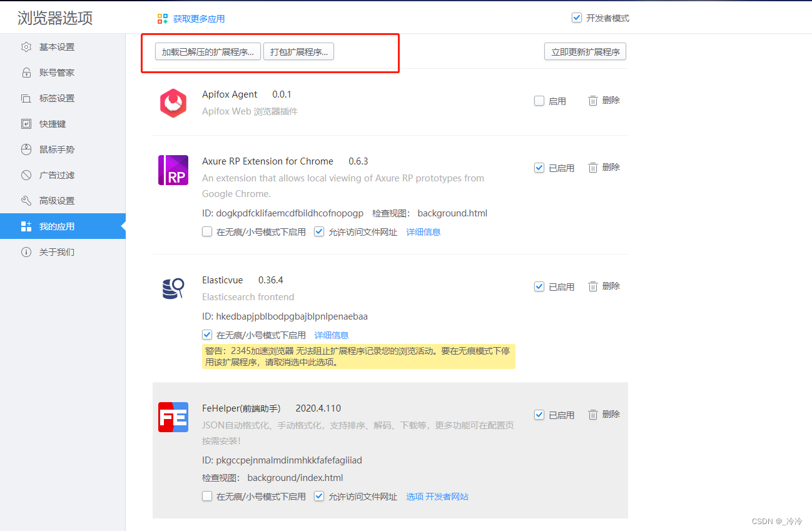Select the 鼠标手势 mouse gesture icon
This screenshot has height=531, width=812.
[x=26, y=149]
